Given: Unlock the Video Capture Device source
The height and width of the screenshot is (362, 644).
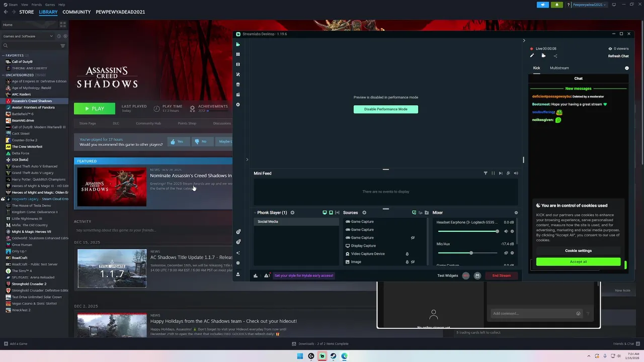Looking at the screenshot, I should click(x=407, y=254).
